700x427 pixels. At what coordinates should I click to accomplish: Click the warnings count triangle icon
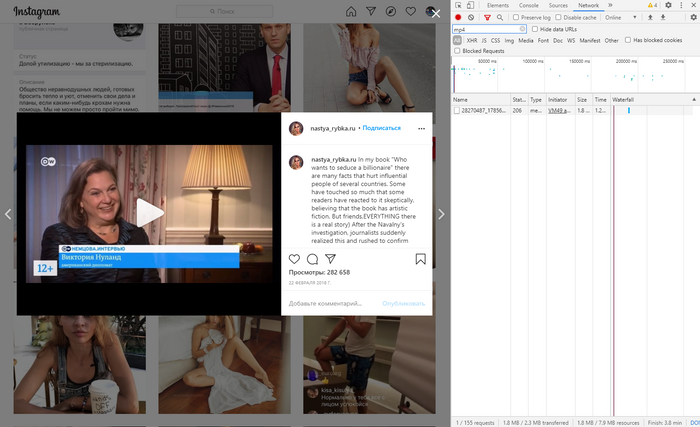coord(652,5)
